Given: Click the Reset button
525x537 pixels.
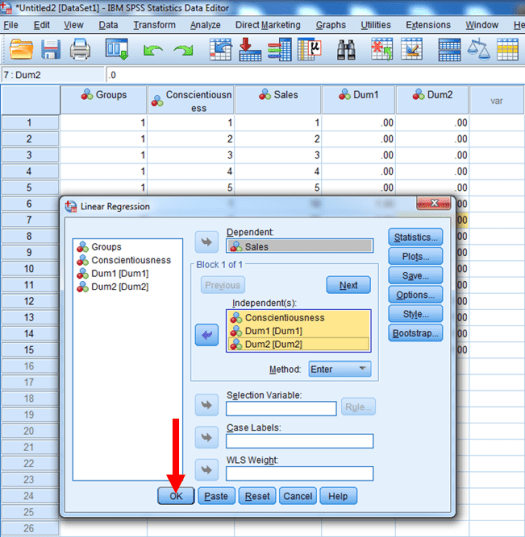Looking at the screenshot, I should [257, 496].
